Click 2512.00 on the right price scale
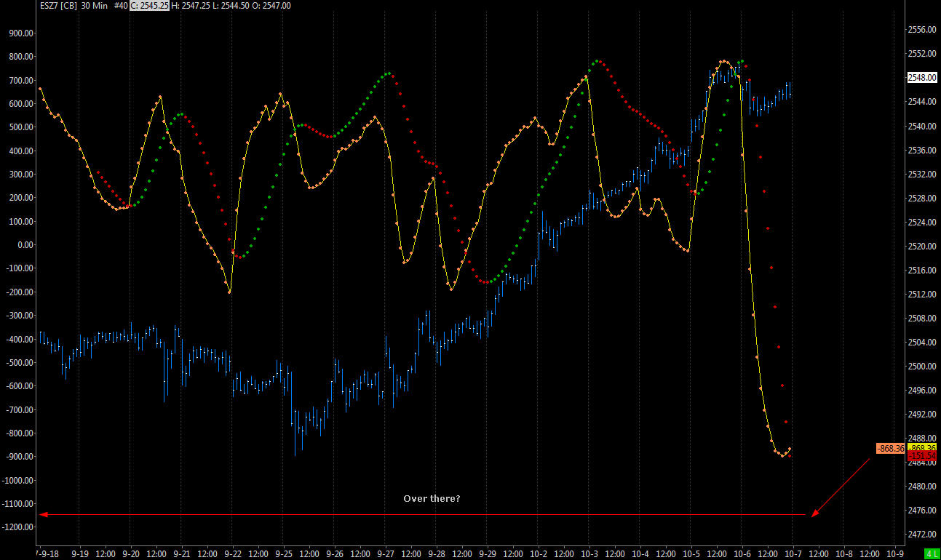 921,294
